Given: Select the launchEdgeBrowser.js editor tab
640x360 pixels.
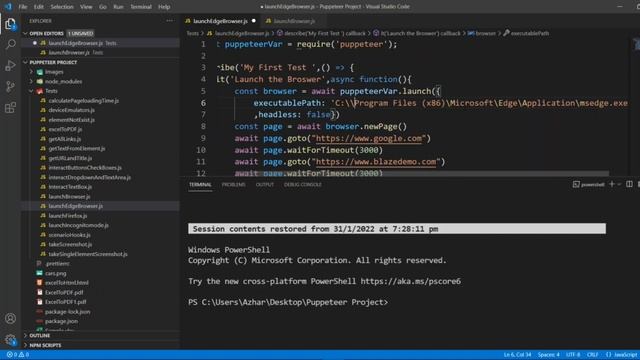Looking at the screenshot, I should pos(220,21).
